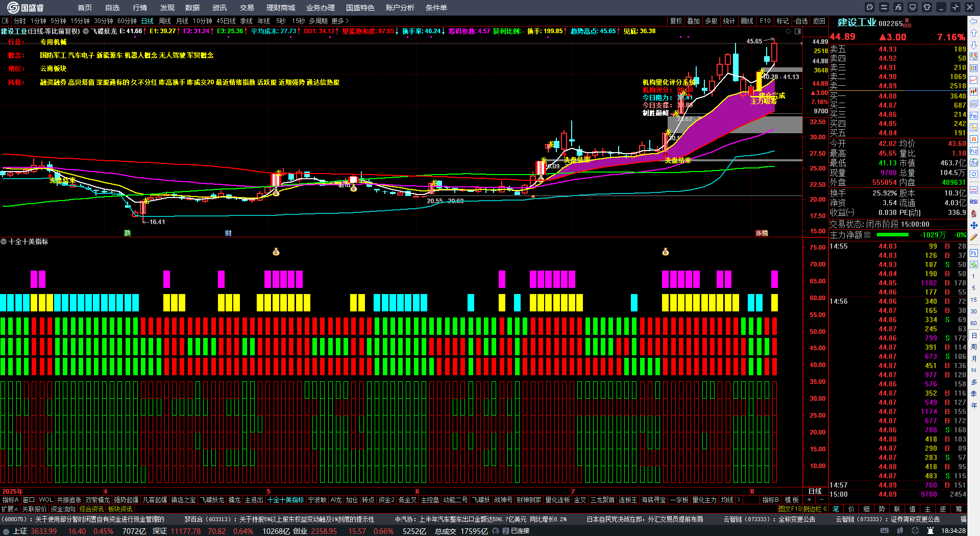Screen dimensions: 980x536
Task: Click the blue up arrow in right sidebar
Action: [974, 33]
